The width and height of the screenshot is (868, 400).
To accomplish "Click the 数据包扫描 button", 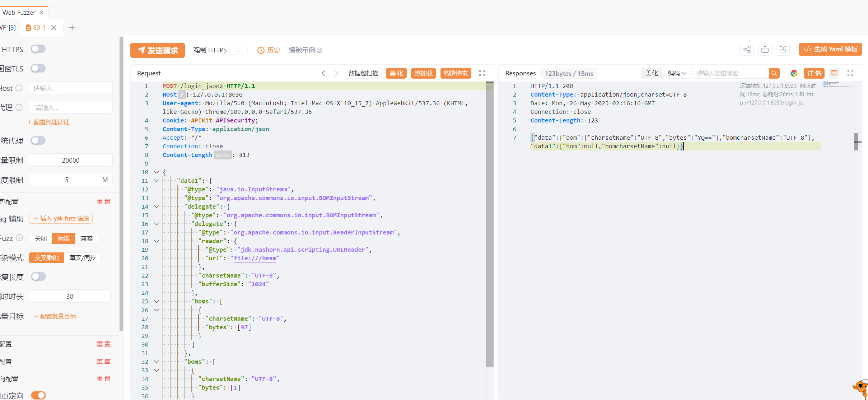I will point(363,73).
